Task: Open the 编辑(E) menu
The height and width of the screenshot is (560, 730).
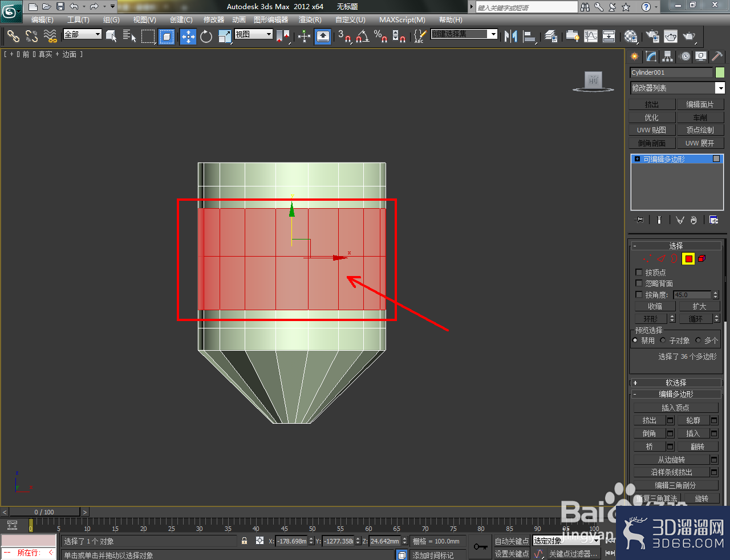Action: point(42,20)
